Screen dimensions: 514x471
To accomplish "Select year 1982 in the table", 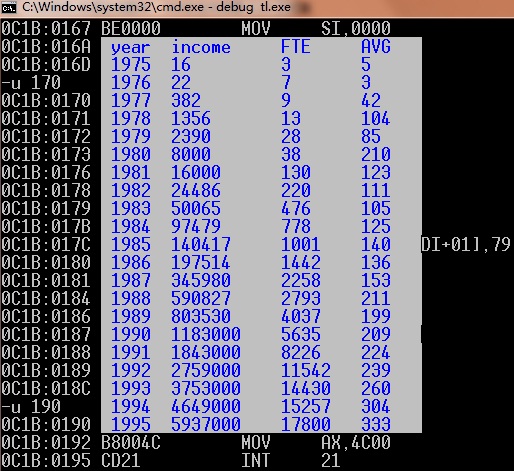I will coord(131,190).
